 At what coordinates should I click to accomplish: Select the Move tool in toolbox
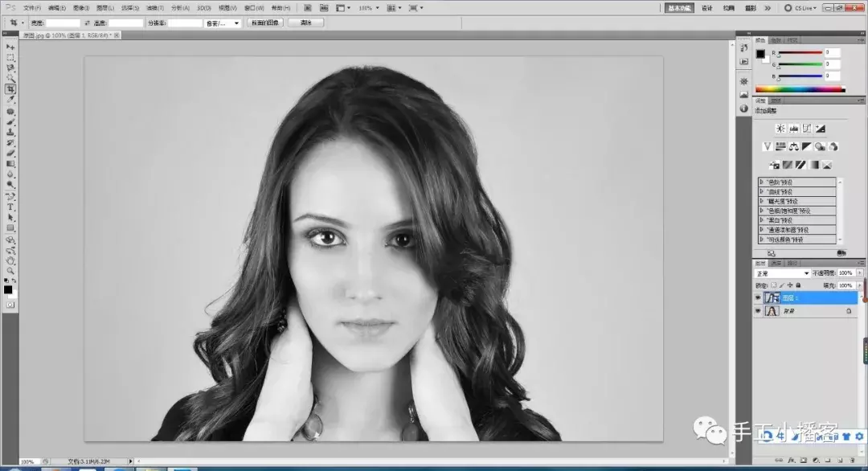(x=10, y=47)
